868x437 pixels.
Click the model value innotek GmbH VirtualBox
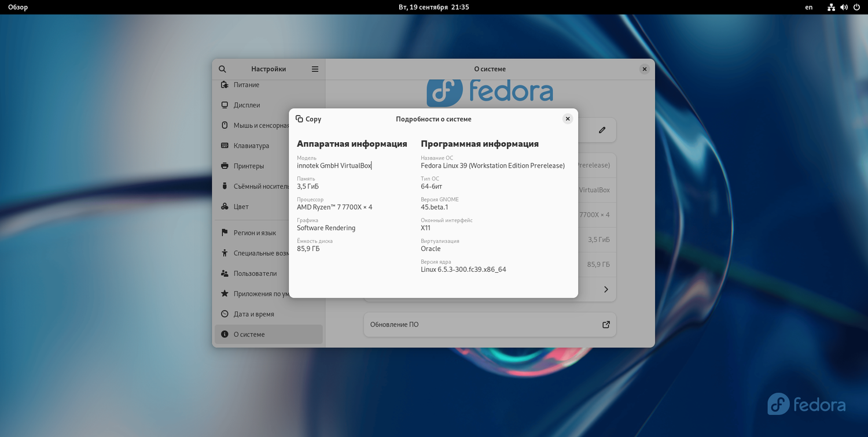click(334, 165)
